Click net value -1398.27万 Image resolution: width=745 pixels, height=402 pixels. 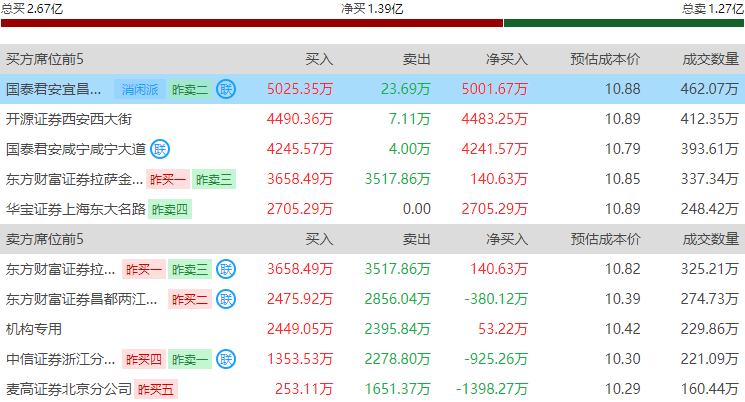coord(492,389)
